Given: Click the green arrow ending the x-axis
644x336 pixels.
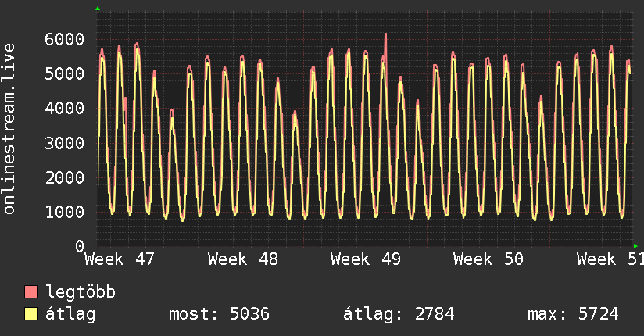Looking at the screenshot, I should point(635,246).
